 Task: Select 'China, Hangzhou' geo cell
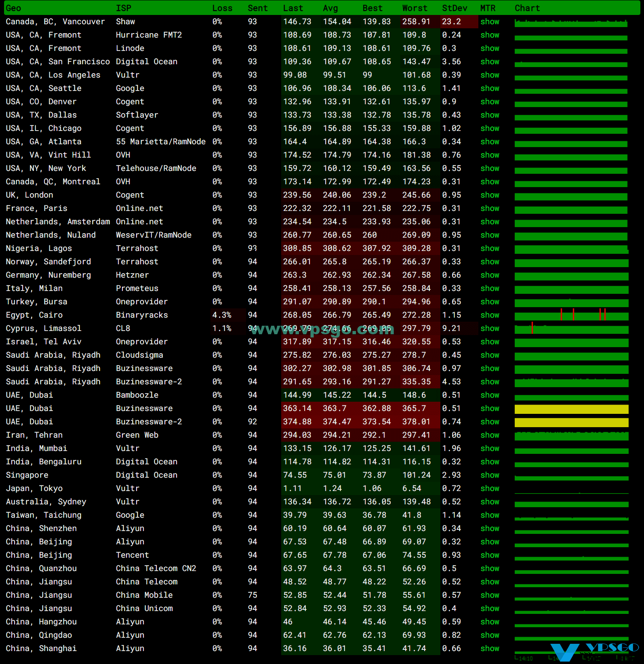pos(41,622)
